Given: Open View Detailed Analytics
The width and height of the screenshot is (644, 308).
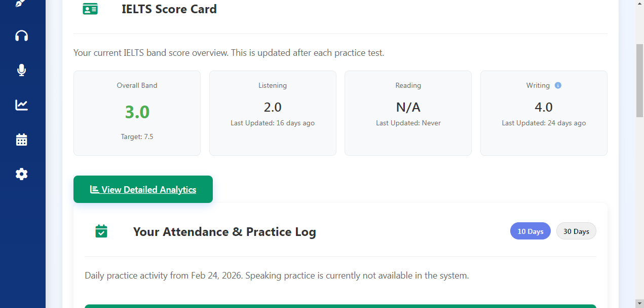Looking at the screenshot, I should click(x=143, y=189).
